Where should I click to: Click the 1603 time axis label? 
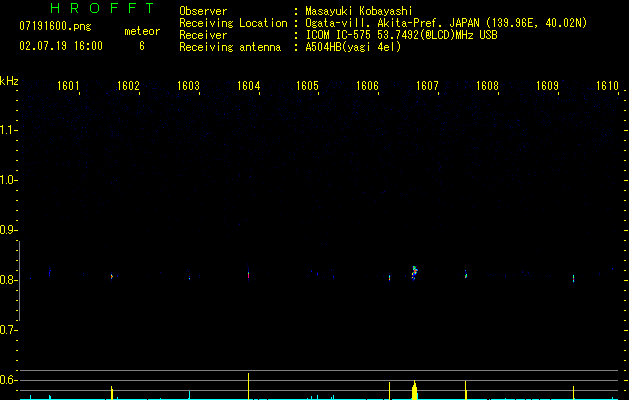(188, 85)
